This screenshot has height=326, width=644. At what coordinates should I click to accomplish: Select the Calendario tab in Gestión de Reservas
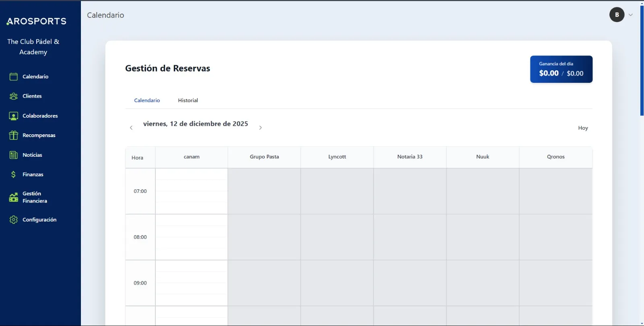point(147,100)
